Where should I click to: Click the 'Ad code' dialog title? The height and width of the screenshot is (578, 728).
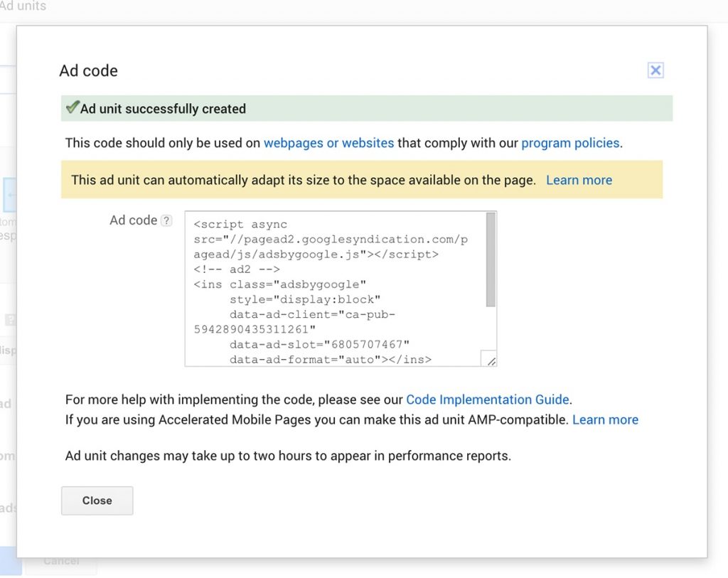[x=89, y=70]
